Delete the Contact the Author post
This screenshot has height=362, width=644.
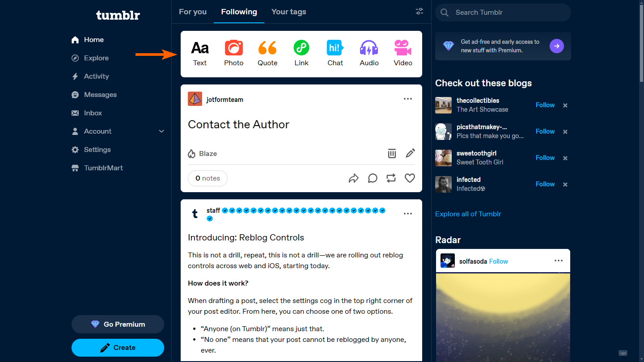[392, 154]
